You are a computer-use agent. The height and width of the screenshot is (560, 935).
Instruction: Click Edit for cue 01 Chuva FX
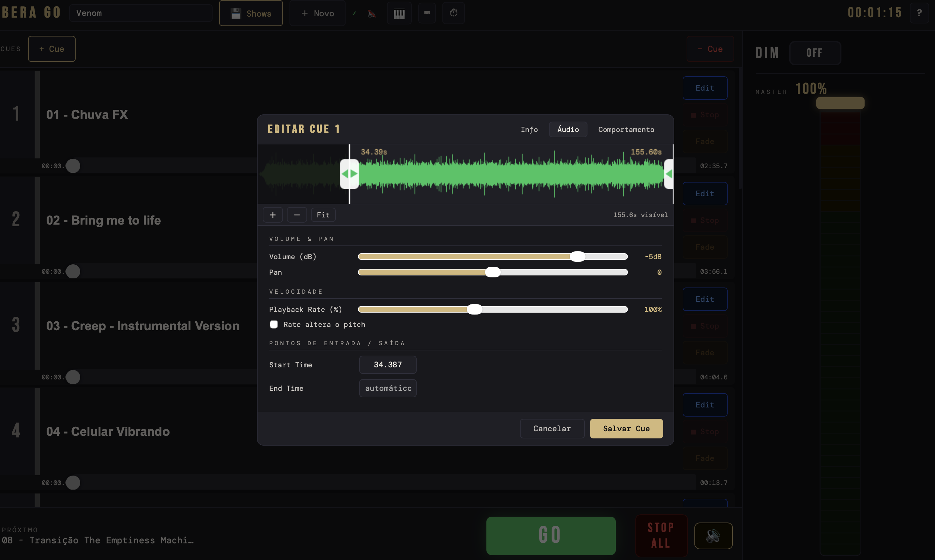point(705,88)
